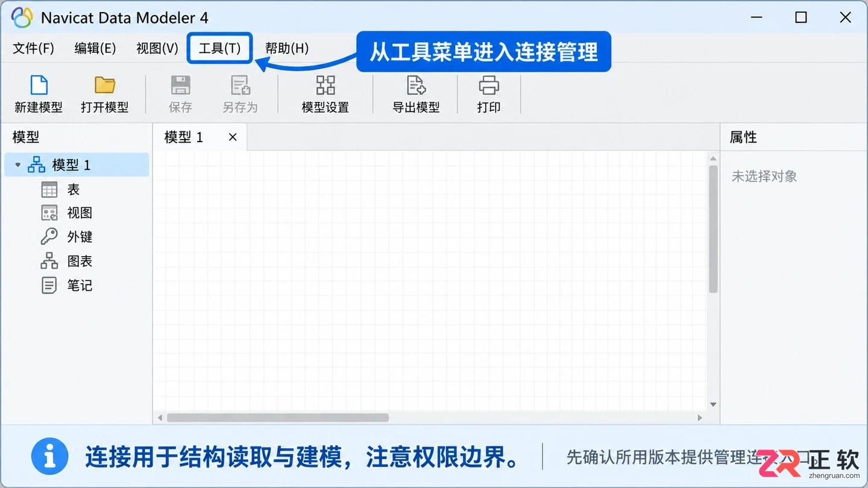This screenshot has width=868, height=488.
Task: Select the 表 table icon in tree
Action: pos(49,189)
